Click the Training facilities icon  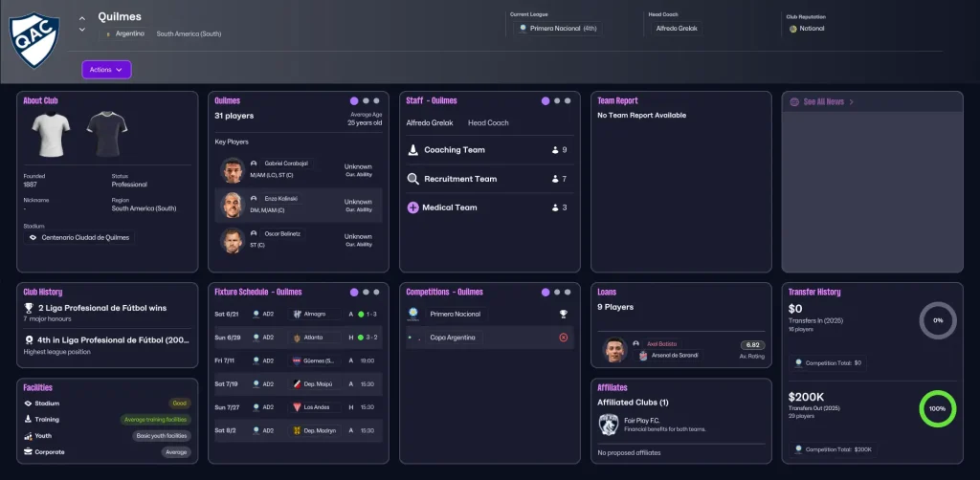pyautogui.click(x=28, y=420)
